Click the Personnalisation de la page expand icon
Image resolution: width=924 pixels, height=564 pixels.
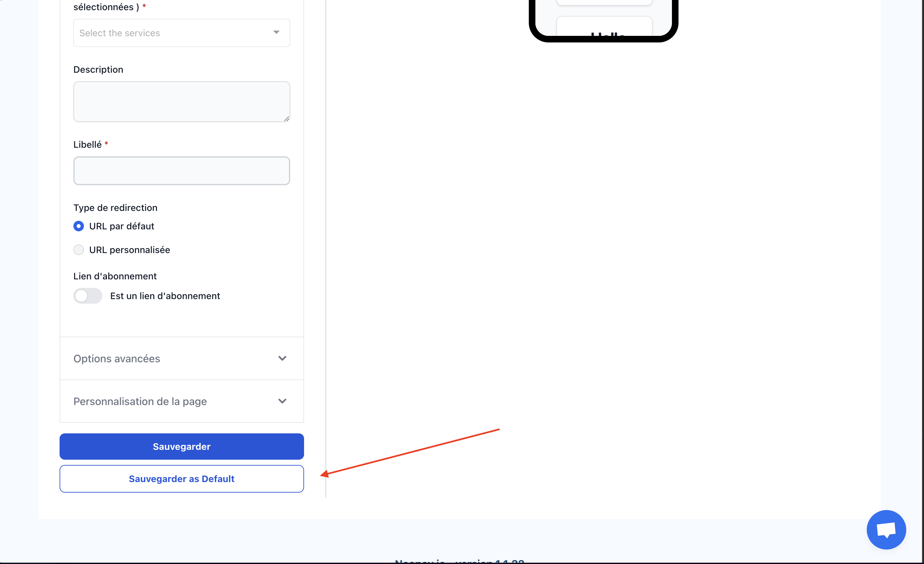pos(282,401)
